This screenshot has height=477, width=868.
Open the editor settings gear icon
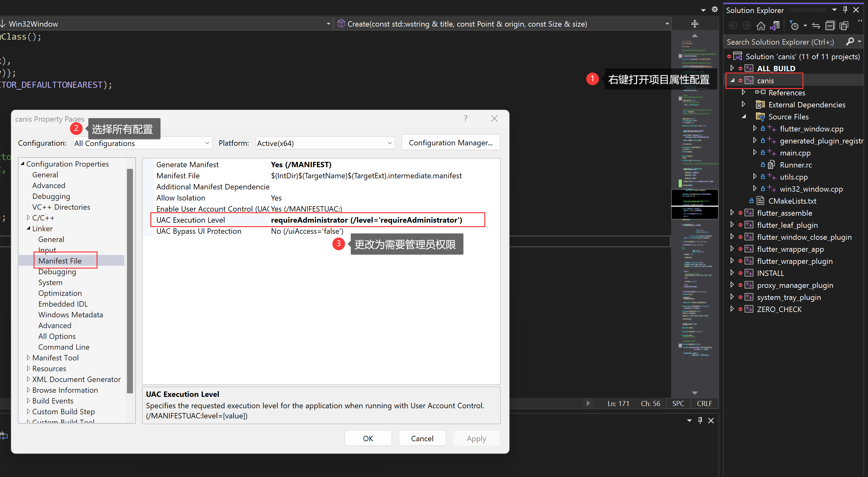[x=715, y=9]
